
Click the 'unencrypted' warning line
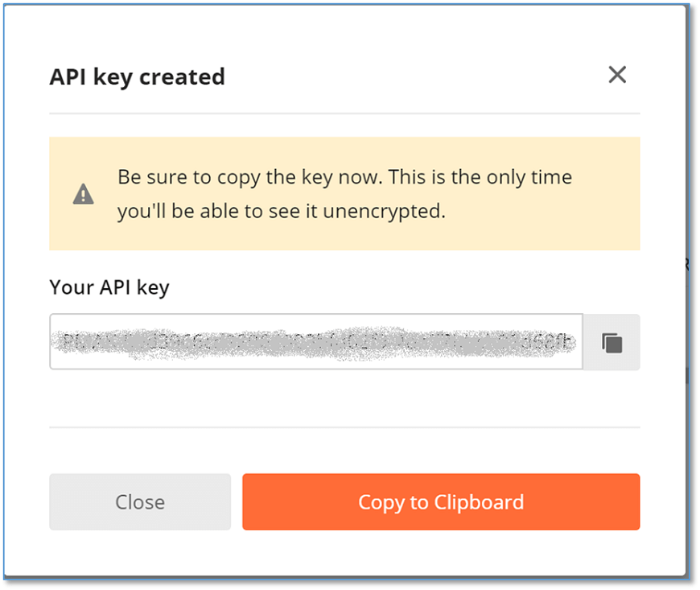tap(282, 211)
